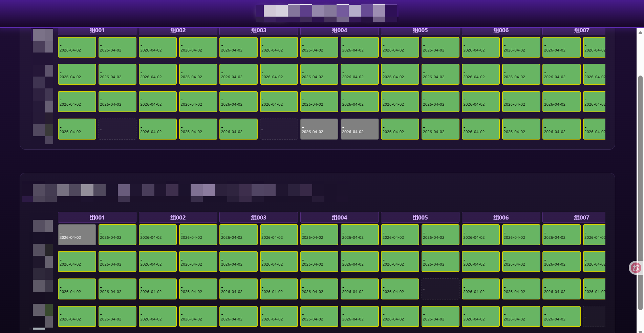Viewport: 644px width, 333px height.
Task: Open green cell beside empty 组005 slot, lower grid
Action: click(x=400, y=289)
